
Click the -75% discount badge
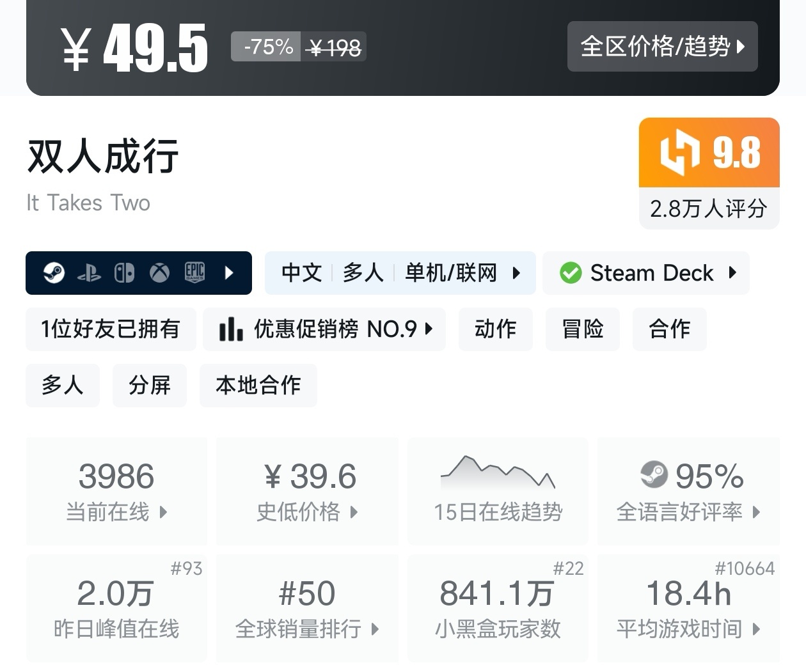point(267,47)
